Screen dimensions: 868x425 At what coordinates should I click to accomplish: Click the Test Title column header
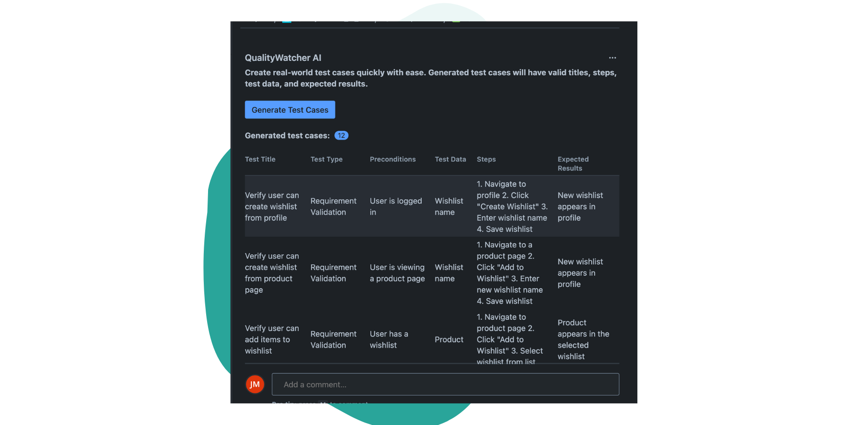[x=260, y=159]
